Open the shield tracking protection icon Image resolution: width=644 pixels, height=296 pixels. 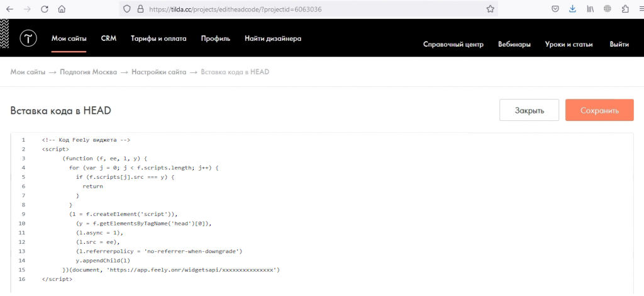click(x=127, y=9)
